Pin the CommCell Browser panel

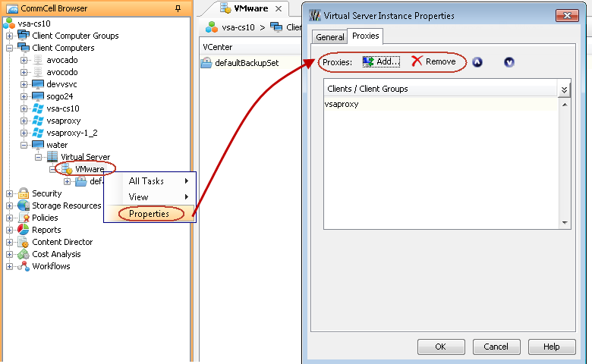pyautogui.click(x=178, y=8)
